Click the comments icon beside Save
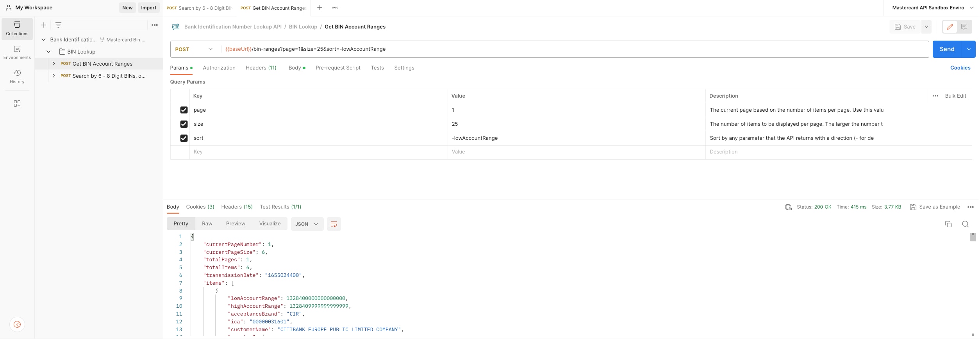980x339 pixels. pyautogui.click(x=964, y=27)
